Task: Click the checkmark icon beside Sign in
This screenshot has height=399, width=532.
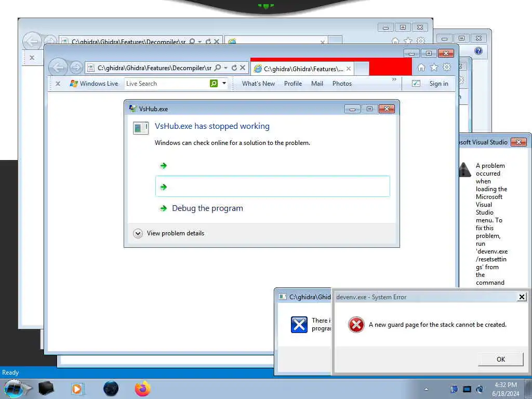Action: point(416,84)
